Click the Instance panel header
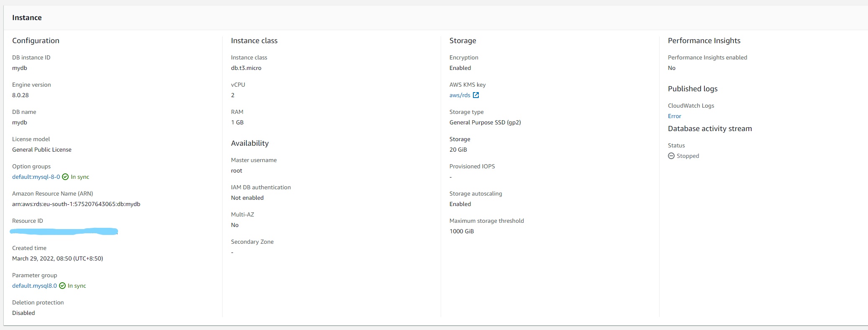Screen dimensions: 868x330 coord(27,18)
